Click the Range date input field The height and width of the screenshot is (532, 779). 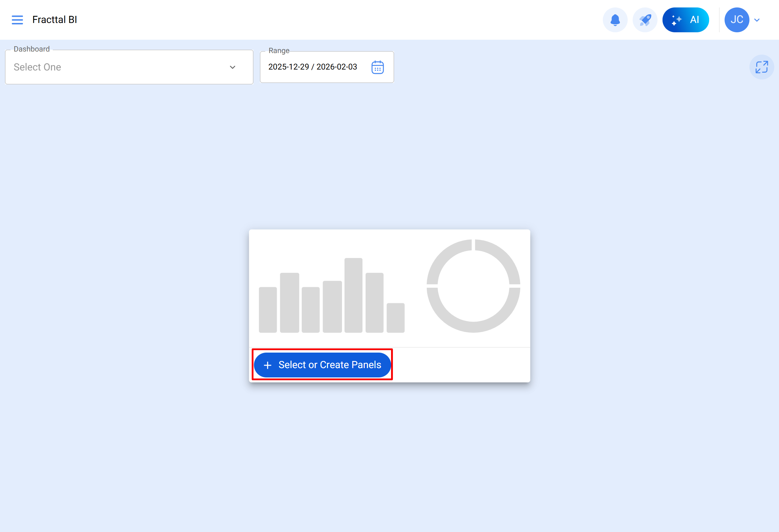[x=312, y=67]
